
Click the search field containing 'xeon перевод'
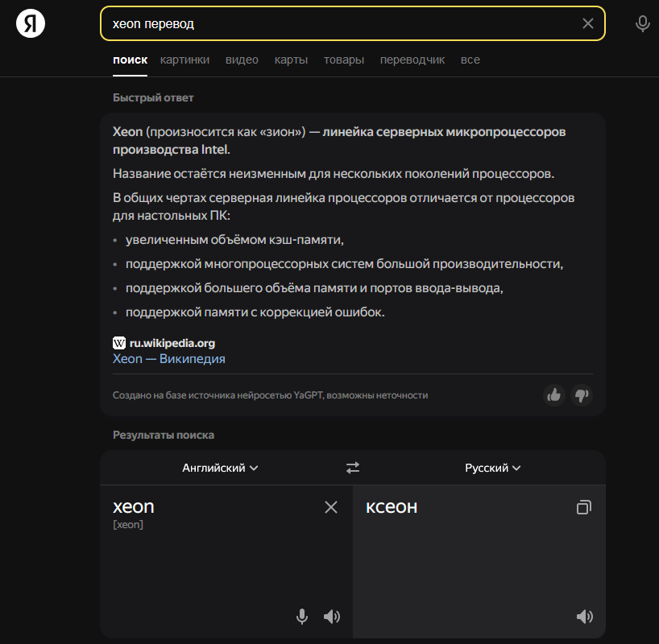[x=352, y=23]
